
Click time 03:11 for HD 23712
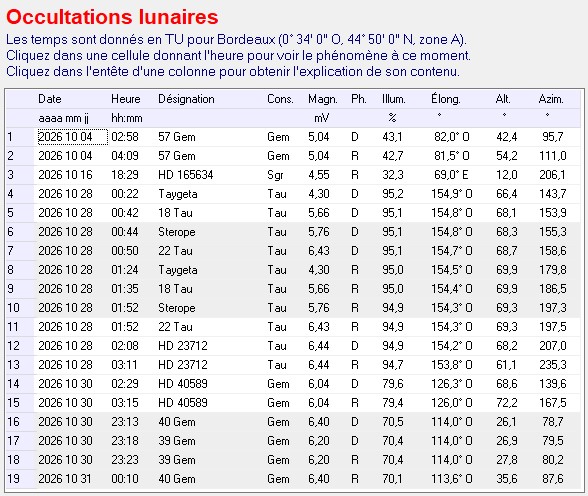125,365
